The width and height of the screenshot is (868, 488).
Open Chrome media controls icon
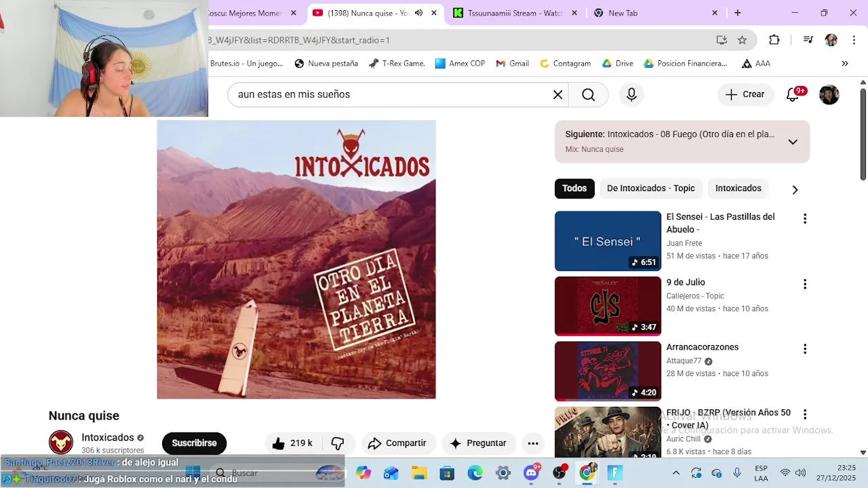pos(808,40)
